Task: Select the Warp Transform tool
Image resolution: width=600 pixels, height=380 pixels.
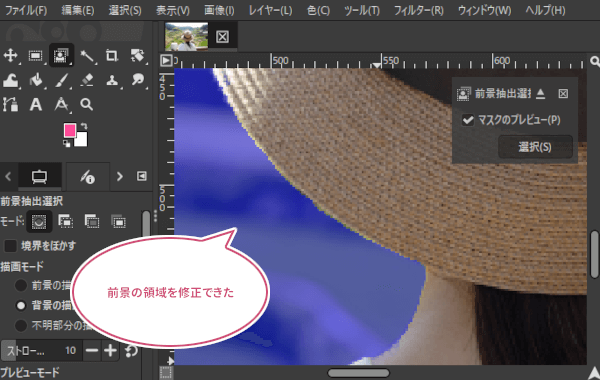Action: coord(11,80)
